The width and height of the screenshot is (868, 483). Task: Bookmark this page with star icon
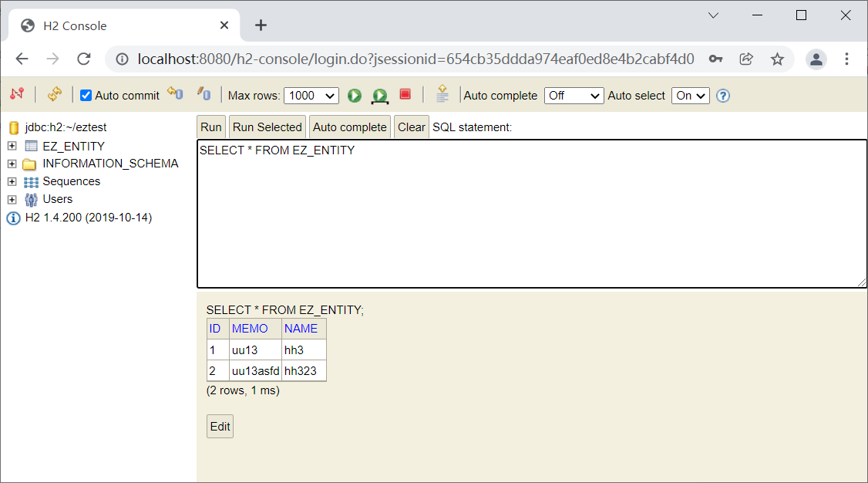(777, 59)
